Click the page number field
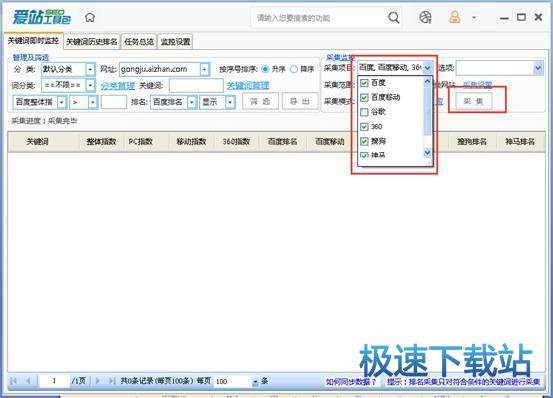Screen dimensions: 553x398 [54, 381]
